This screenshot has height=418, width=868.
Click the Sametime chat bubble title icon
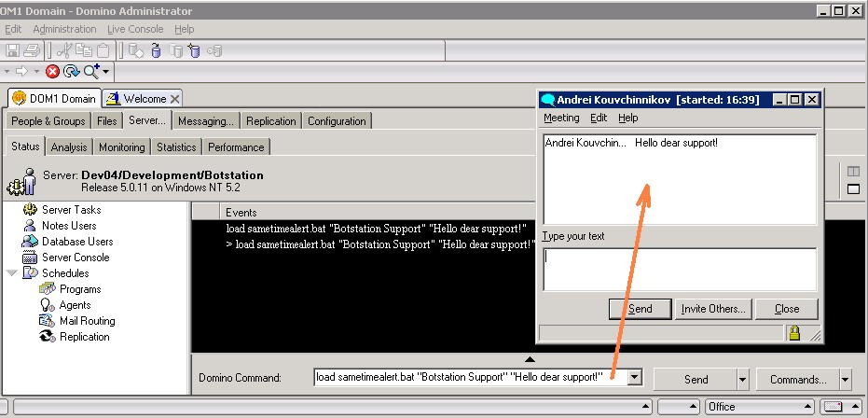(548, 100)
